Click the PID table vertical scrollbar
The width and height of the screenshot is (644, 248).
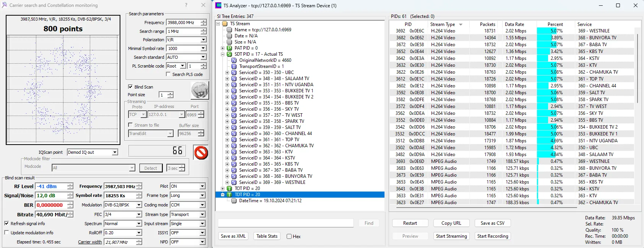637,69
